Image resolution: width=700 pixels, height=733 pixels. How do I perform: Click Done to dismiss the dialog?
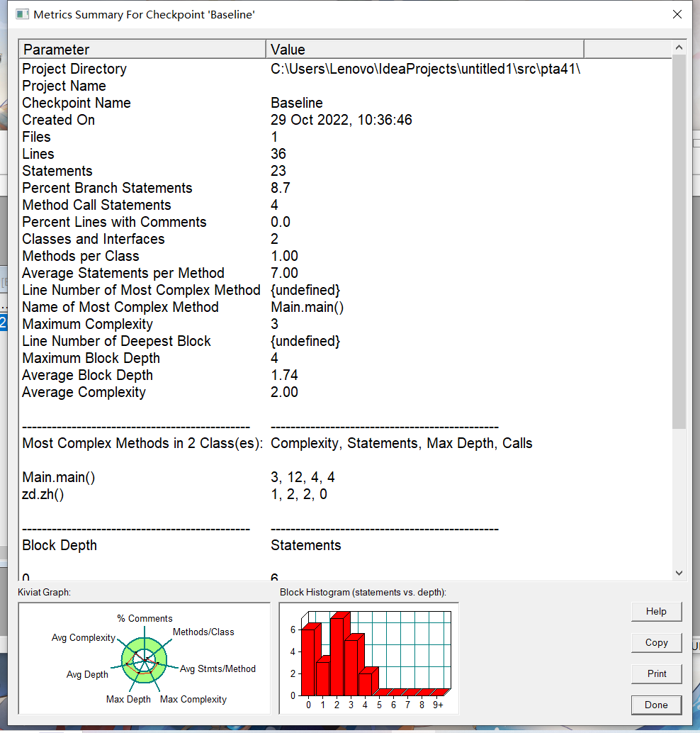(656, 705)
